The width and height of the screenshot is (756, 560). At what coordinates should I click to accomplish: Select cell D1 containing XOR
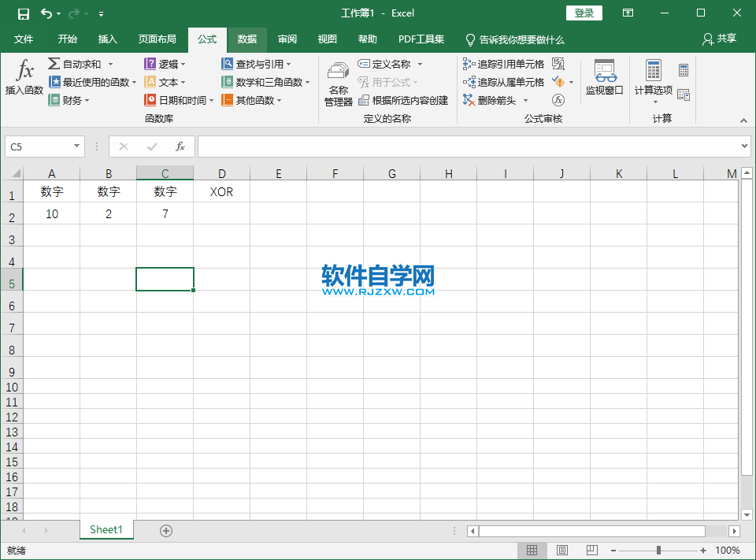click(222, 191)
